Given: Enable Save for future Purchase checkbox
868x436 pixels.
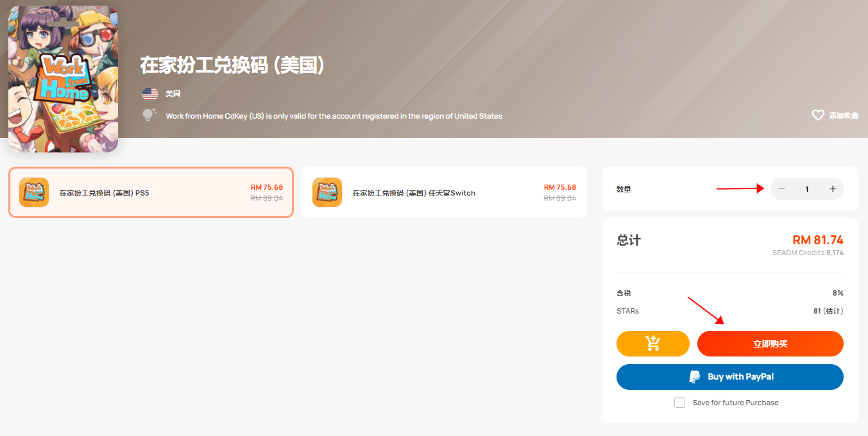Looking at the screenshot, I should coord(680,403).
